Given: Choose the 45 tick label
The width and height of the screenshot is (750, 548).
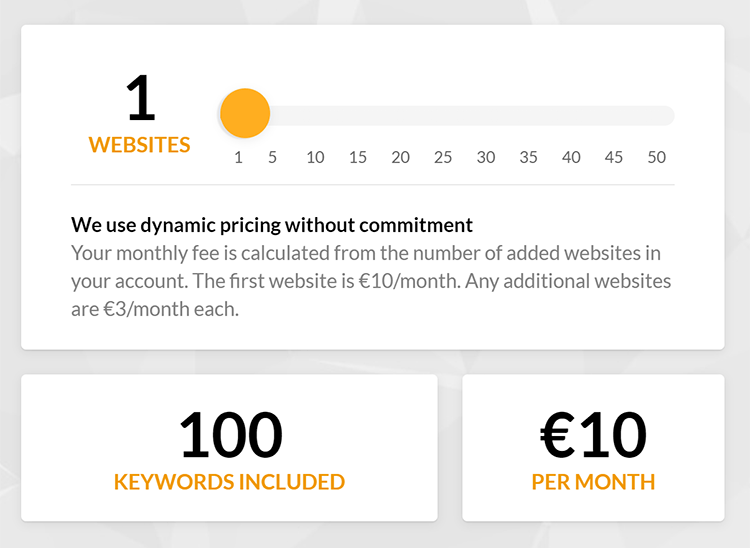Looking at the screenshot, I should coord(614,157).
